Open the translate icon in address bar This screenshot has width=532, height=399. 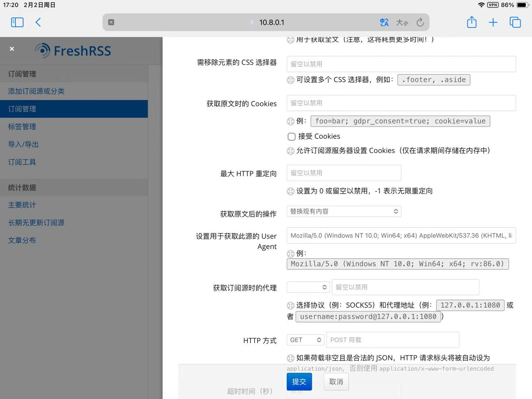[x=384, y=22]
